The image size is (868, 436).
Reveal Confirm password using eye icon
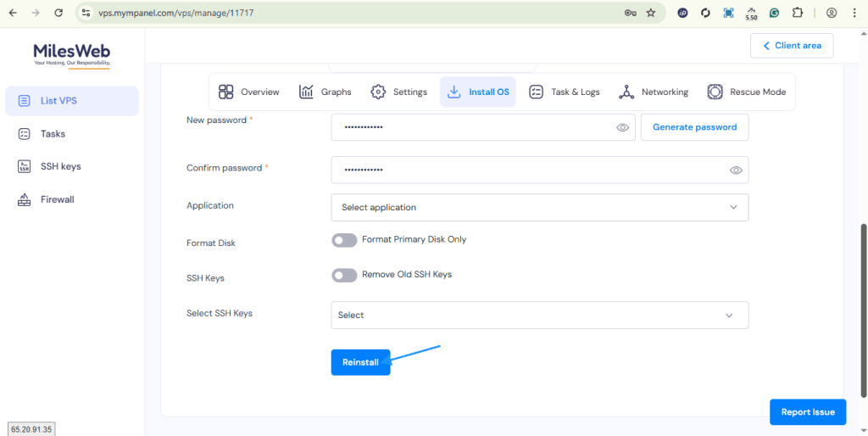736,170
